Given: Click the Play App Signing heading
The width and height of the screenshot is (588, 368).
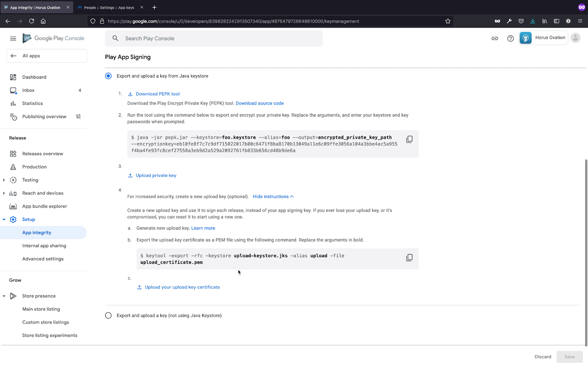Looking at the screenshot, I should (128, 57).
